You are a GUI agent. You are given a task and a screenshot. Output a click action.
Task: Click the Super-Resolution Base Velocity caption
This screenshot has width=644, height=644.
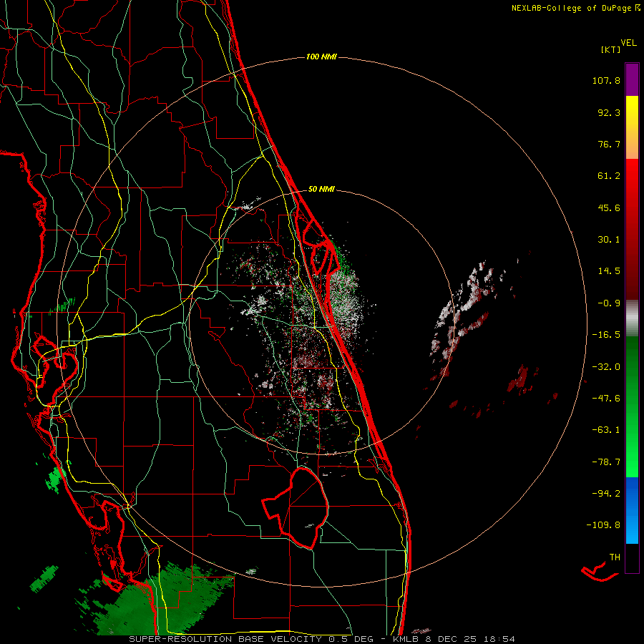(x=321, y=639)
